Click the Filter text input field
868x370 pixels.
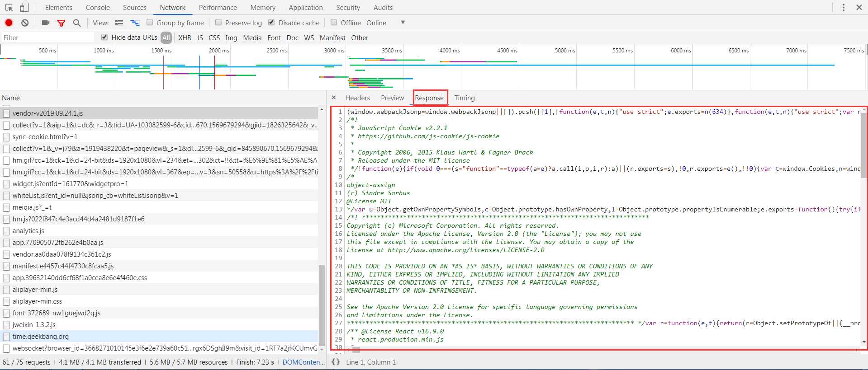point(47,37)
